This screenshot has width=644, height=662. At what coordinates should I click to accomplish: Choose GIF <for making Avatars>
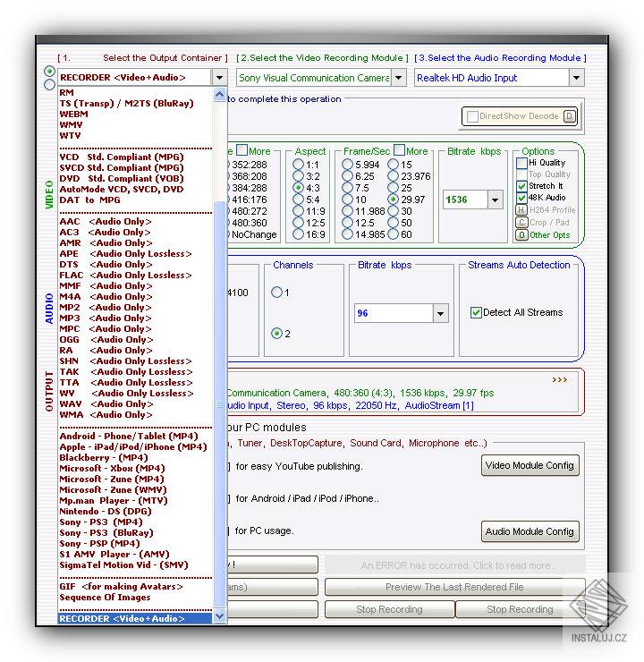(x=121, y=587)
